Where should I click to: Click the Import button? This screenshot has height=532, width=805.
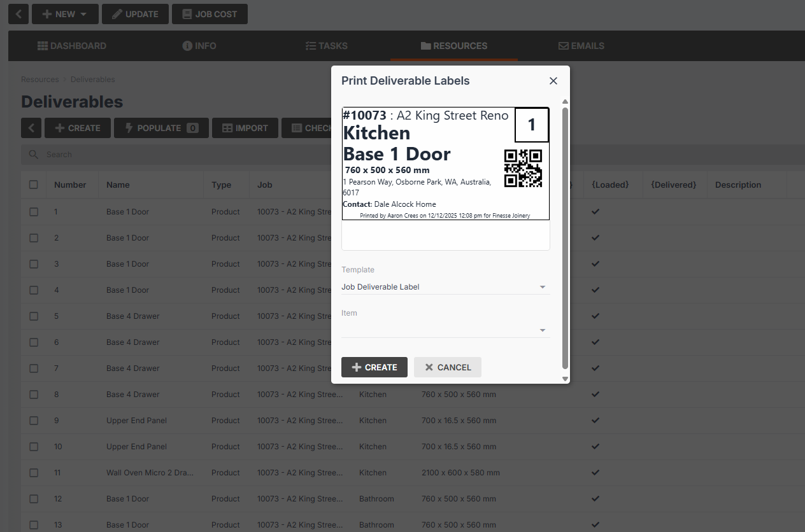coord(245,128)
